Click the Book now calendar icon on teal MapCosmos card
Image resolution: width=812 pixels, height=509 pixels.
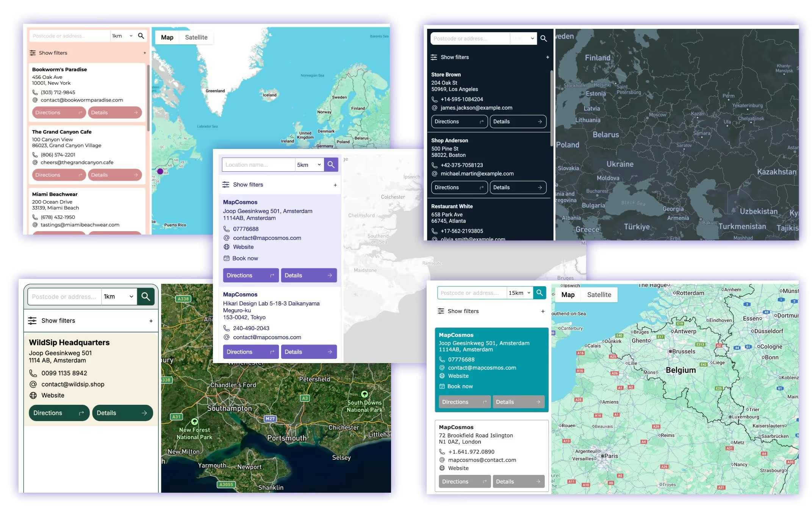click(x=442, y=386)
